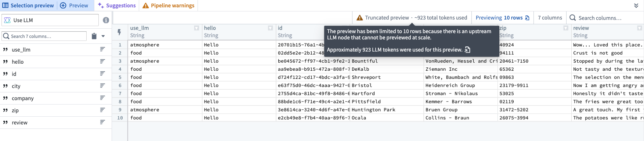This screenshot has height=141, width=644.
Task: Switch to the Pipeline warnings tab
Action: coord(169,6)
